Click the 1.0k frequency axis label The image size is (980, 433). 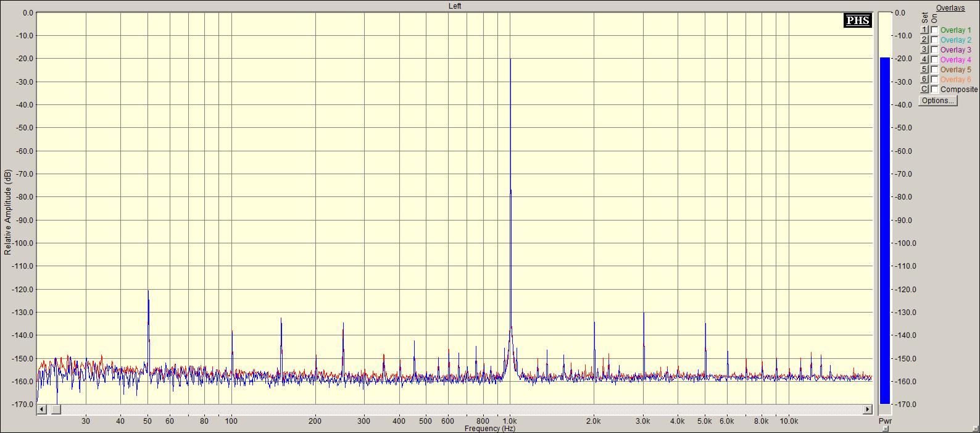(x=510, y=421)
